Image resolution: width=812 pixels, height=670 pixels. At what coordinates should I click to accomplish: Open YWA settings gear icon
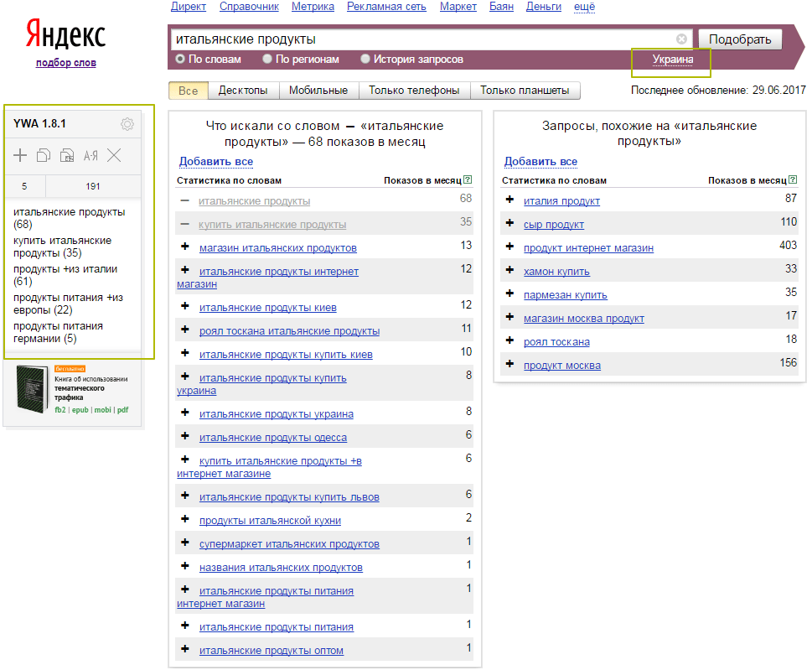127,124
